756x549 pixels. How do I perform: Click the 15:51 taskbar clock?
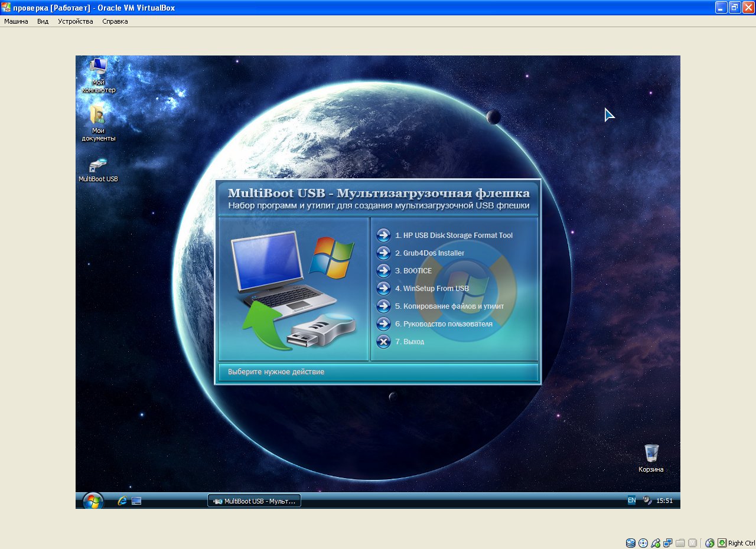tap(665, 501)
